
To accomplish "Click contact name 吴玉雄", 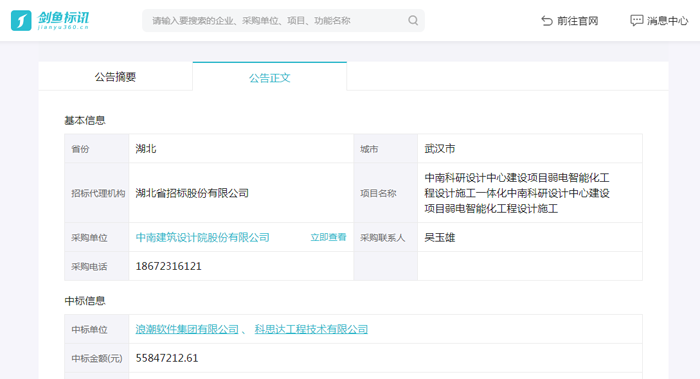I will (x=440, y=237).
